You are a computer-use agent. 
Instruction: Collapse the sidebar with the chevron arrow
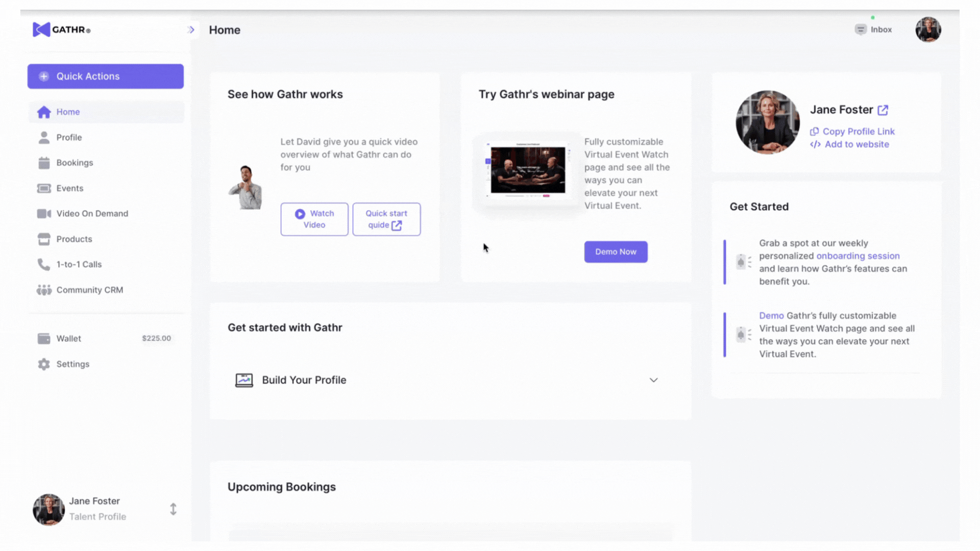[x=191, y=30]
